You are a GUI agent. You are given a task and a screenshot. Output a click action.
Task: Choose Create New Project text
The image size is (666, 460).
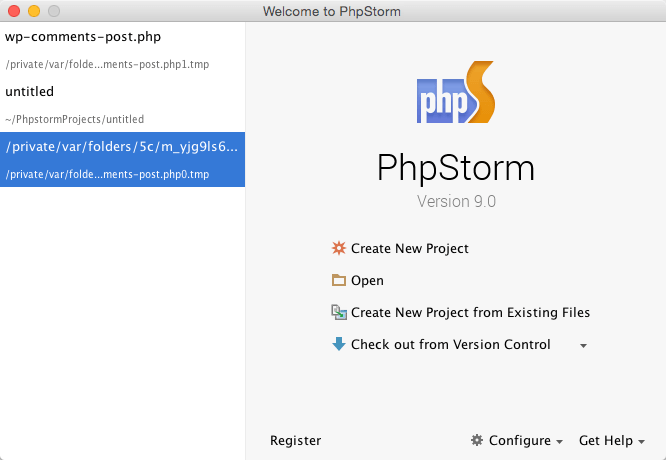pos(410,248)
